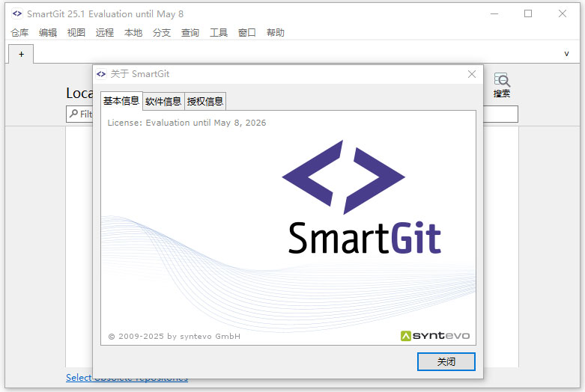Click the Select obsolete repositories link

click(x=127, y=378)
